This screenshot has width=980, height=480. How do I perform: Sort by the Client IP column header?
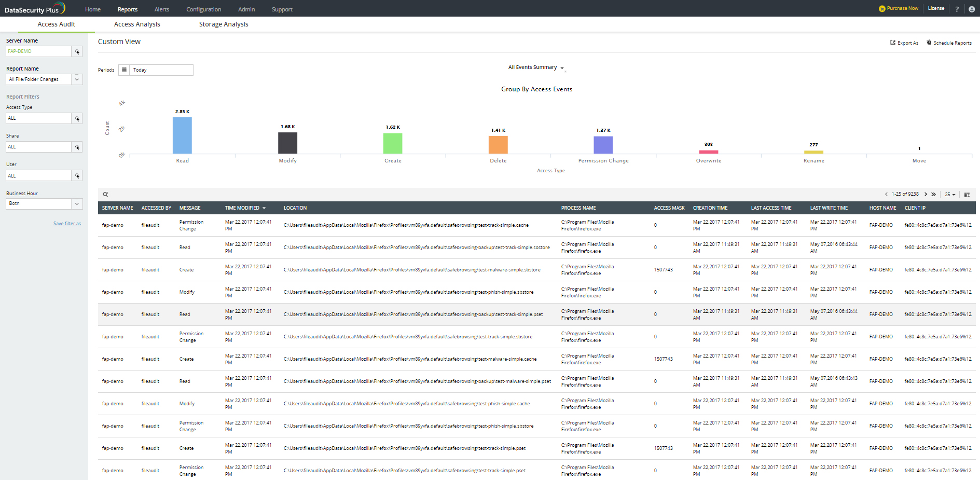[915, 208]
